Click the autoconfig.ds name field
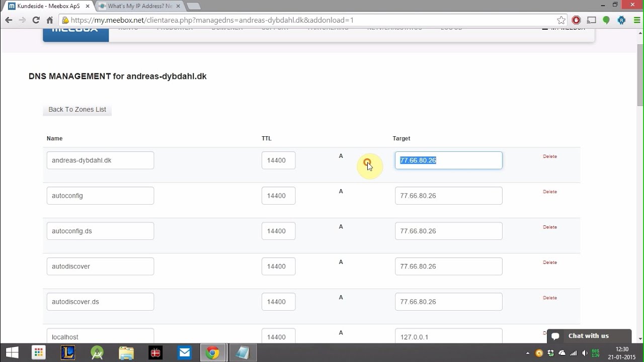 100,231
